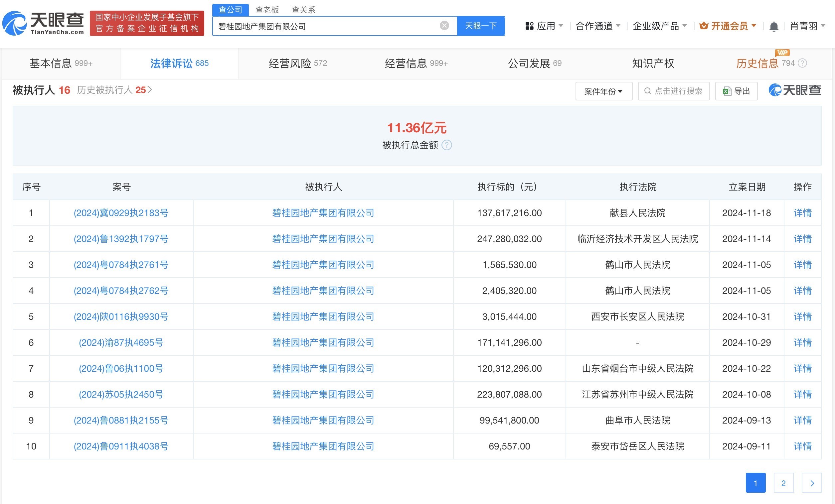The image size is (835, 504).
Task: Click 碧桂园地产集团有限公司 link in row 1
Action: (323, 213)
